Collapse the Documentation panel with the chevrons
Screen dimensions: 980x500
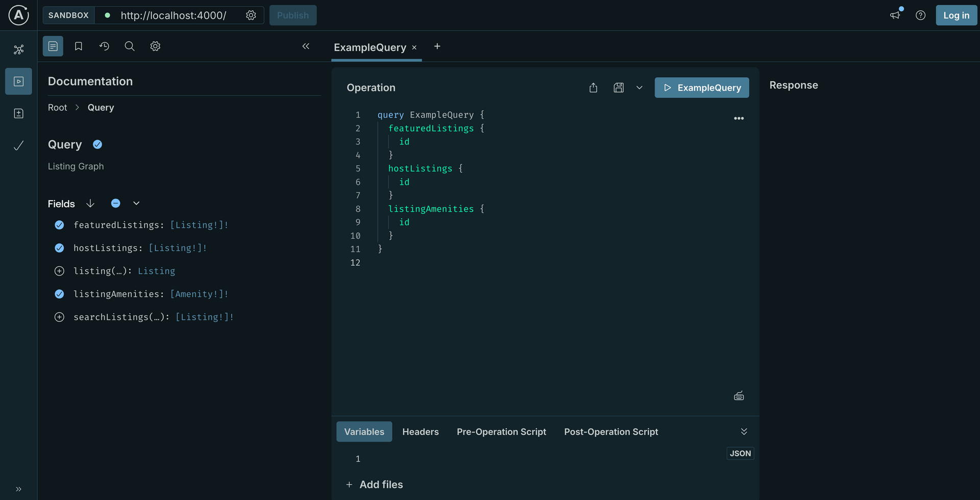pos(306,46)
